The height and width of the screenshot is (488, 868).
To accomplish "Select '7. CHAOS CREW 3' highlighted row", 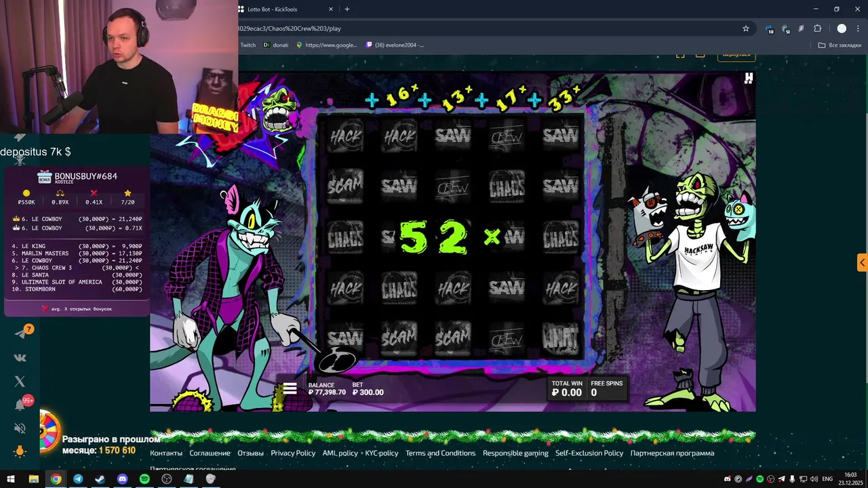I will tap(77, 268).
